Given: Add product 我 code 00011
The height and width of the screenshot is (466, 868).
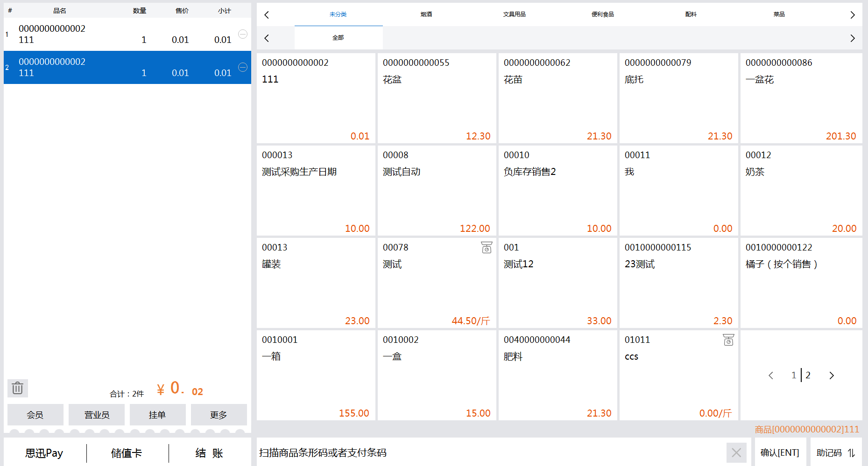Looking at the screenshot, I should click(x=679, y=190).
